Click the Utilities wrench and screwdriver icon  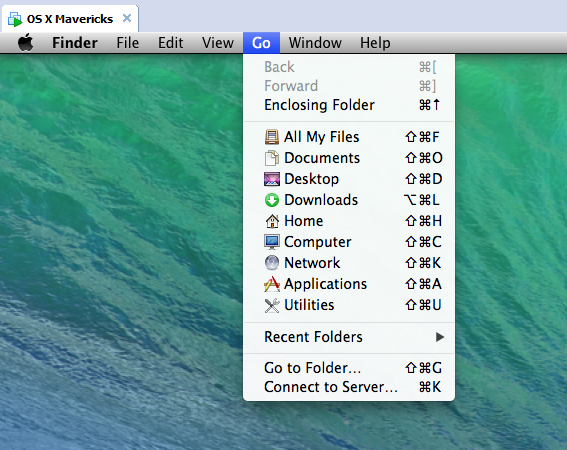coord(272,305)
